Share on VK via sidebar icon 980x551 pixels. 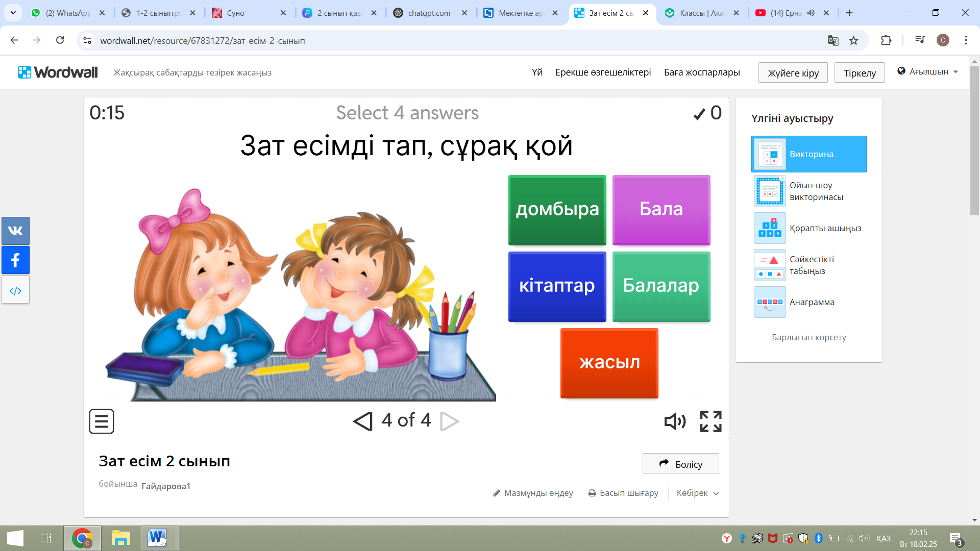[x=15, y=231]
